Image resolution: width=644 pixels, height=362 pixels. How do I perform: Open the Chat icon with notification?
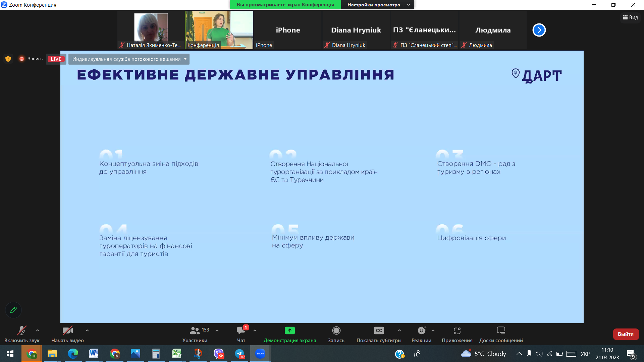point(241,331)
